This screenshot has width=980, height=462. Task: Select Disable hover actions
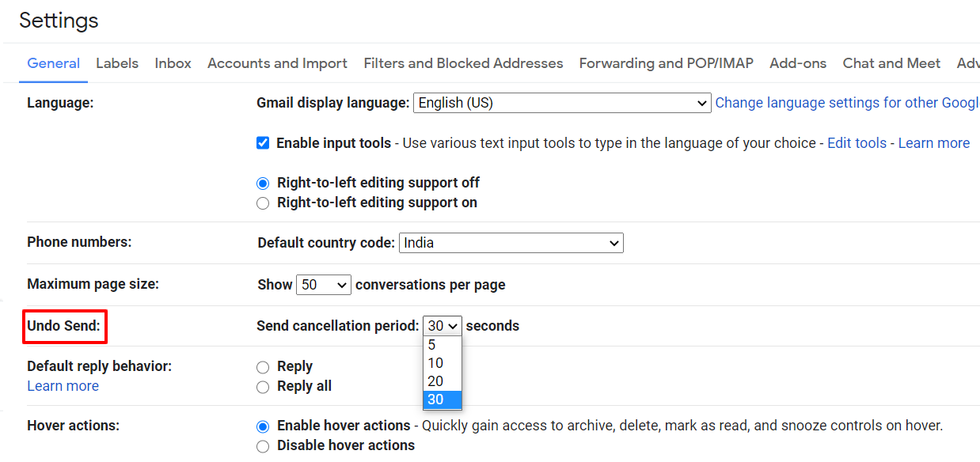pyautogui.click(x=262, y=445)
